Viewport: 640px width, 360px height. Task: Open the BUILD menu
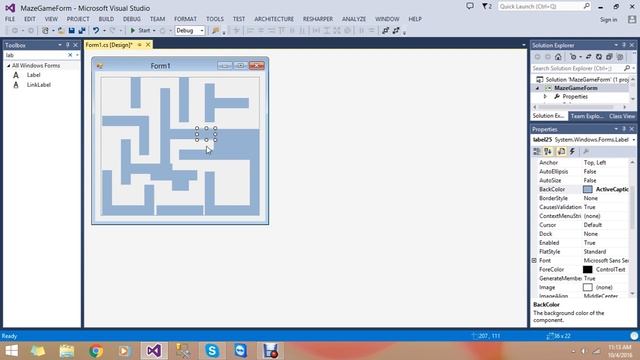coord(106,19)
